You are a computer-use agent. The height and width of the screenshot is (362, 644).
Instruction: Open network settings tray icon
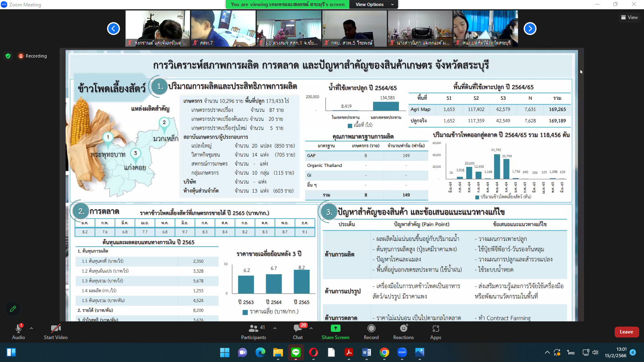pos(586,352)
